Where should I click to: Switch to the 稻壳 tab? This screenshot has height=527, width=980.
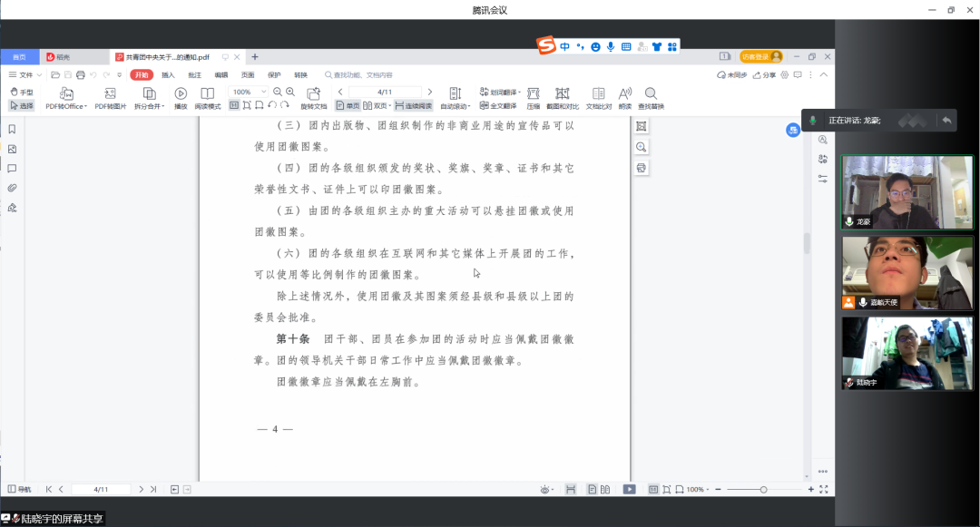[57, 56]
